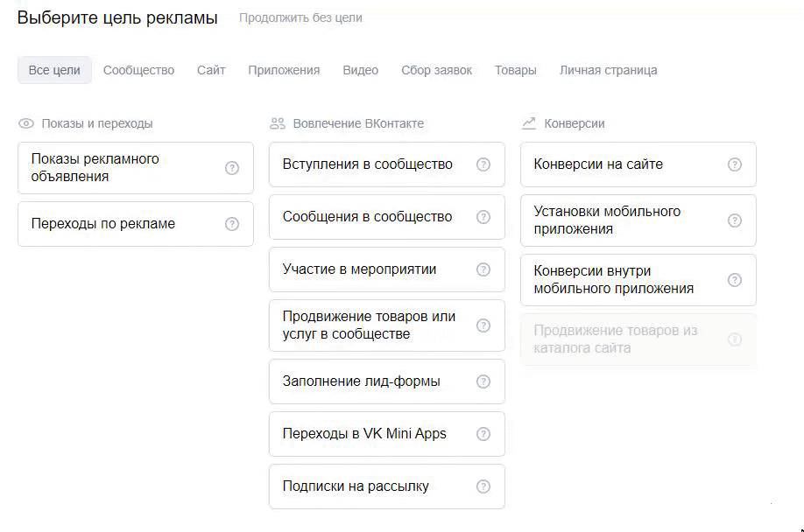Switch to the Сообщество tab
The image size is (804, 532).
(138, 70)
